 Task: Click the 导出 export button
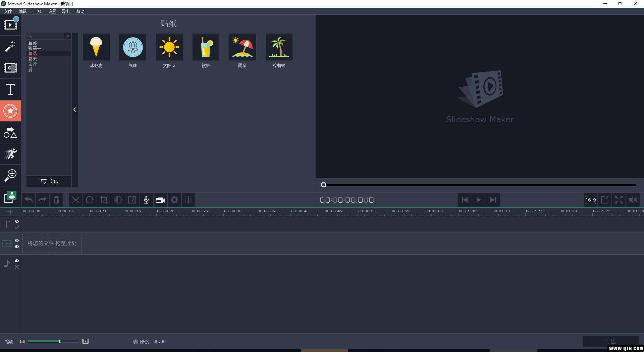(x=610, y=341)
